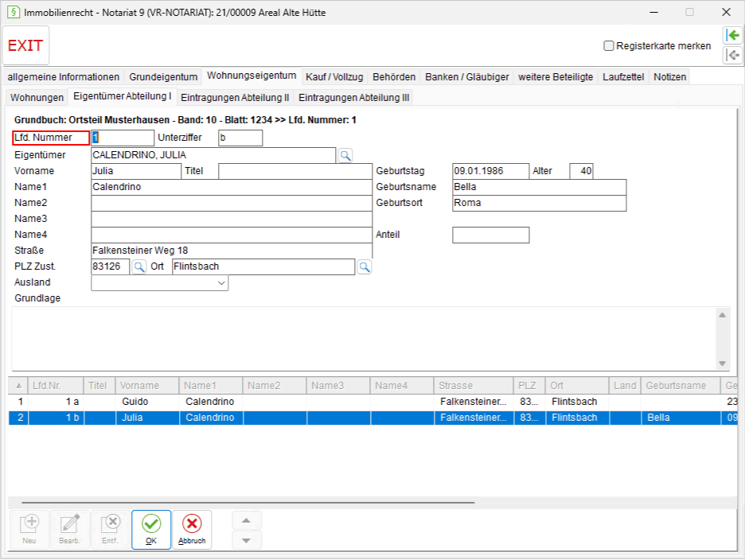Switch to the allgemeine Informationen tab
The height and width of the screenshot is (560, 745).
pos(64,77)
